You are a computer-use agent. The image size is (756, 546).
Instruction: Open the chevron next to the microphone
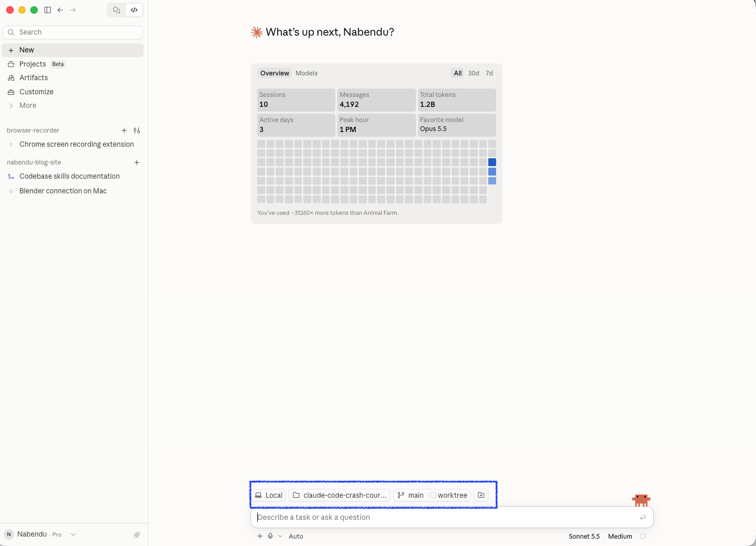point(280,536)
